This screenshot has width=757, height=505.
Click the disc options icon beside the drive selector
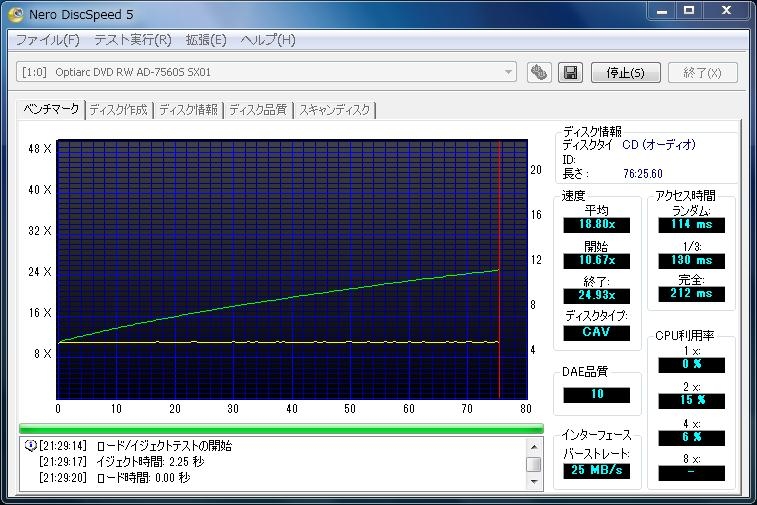[x=540, y=73]
